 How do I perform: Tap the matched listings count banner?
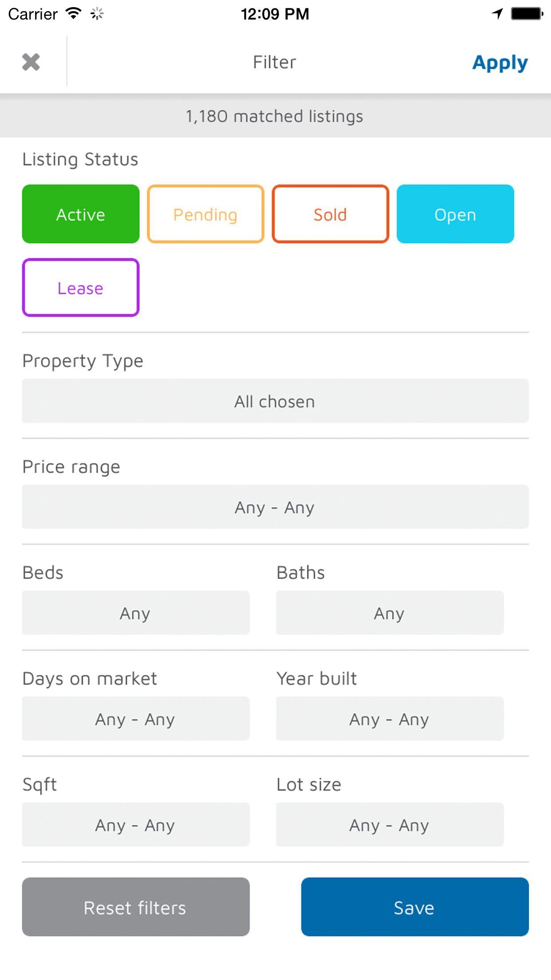pos(275,116)
